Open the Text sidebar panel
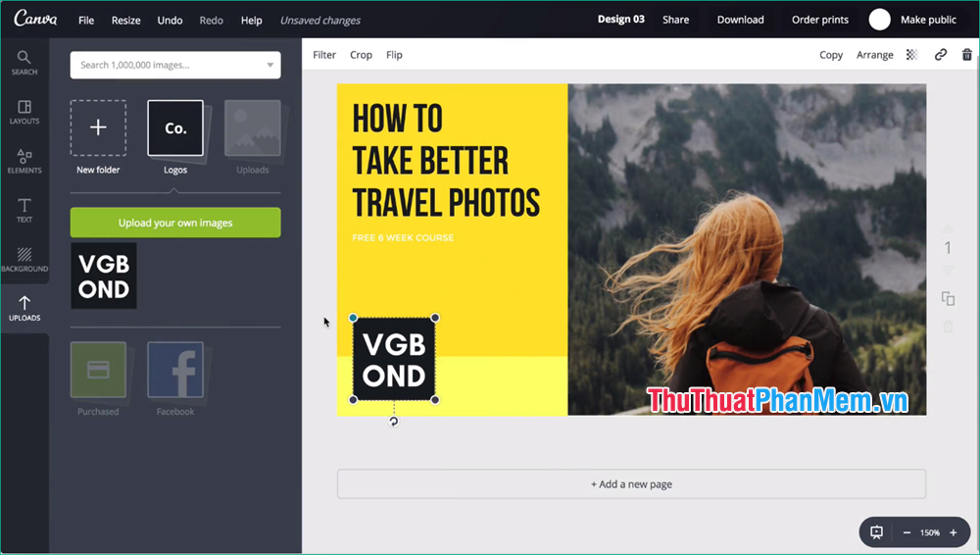Image resolution: width=980 pixels, height=555 pixels. (x=24, y=210)
